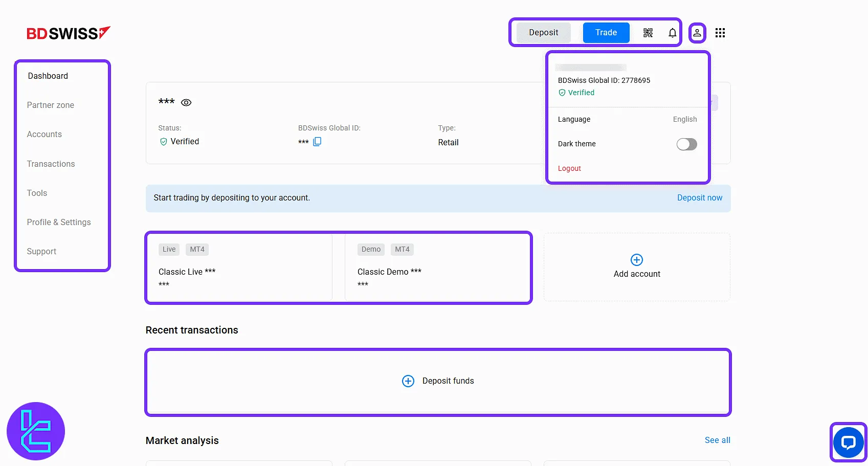Open Partner zone in sidebar

51,105
